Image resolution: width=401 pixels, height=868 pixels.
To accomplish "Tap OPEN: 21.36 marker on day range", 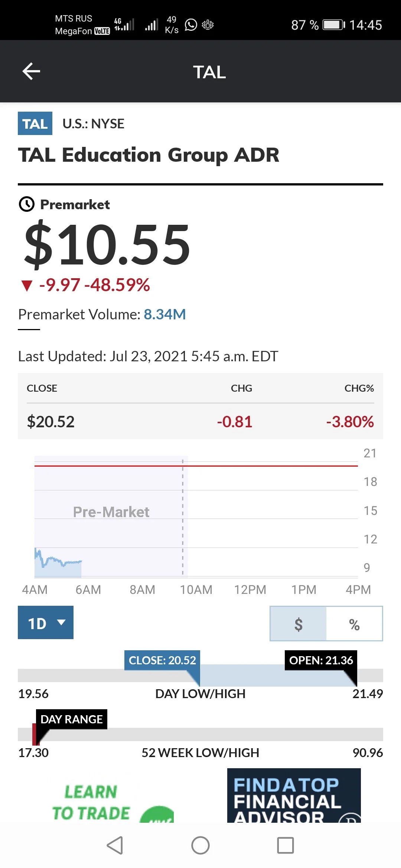I will coord(321,660).
